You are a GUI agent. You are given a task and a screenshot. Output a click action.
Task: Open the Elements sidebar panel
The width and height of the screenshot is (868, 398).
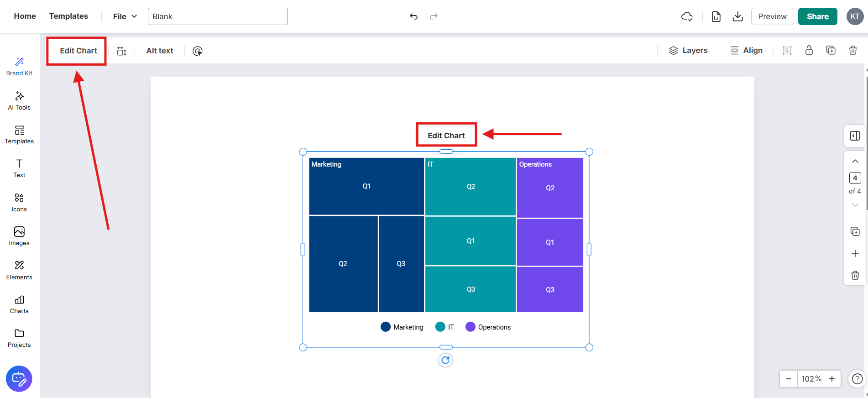tap(19, 271)
